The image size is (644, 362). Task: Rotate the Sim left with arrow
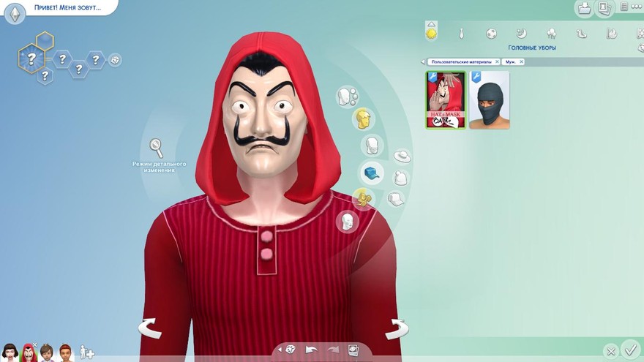[150, 328]
